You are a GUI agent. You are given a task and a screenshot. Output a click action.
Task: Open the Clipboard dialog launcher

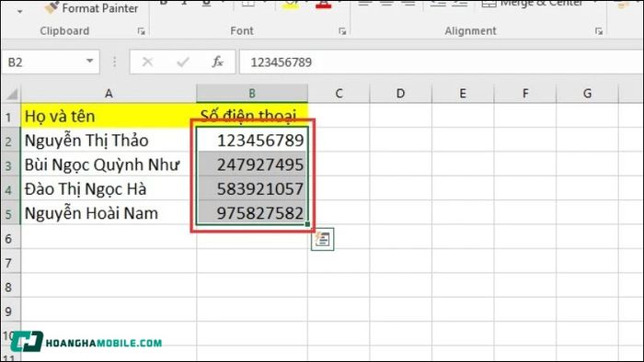(142, 31)
